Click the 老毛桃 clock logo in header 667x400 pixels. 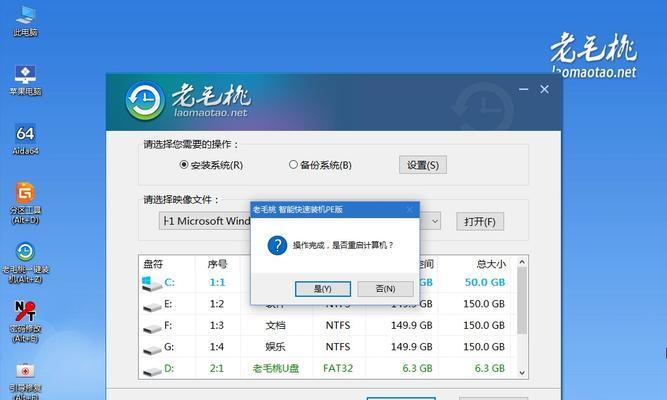coord(145,100)
